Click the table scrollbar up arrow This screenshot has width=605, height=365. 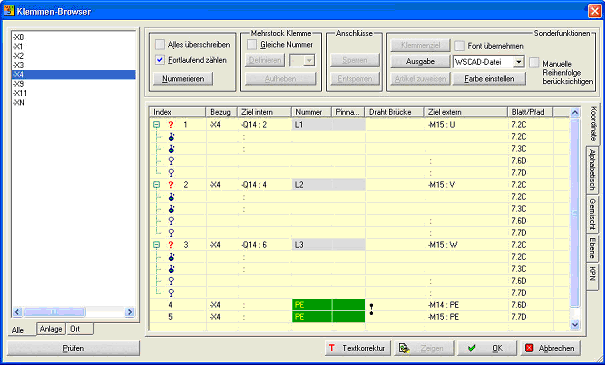pos(575,112)
